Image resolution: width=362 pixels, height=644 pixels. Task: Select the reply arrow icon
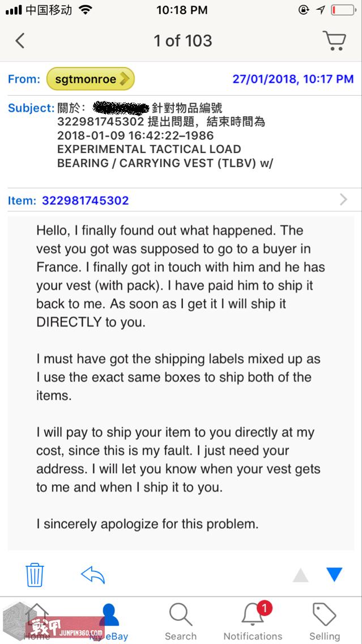pos(92,574)
